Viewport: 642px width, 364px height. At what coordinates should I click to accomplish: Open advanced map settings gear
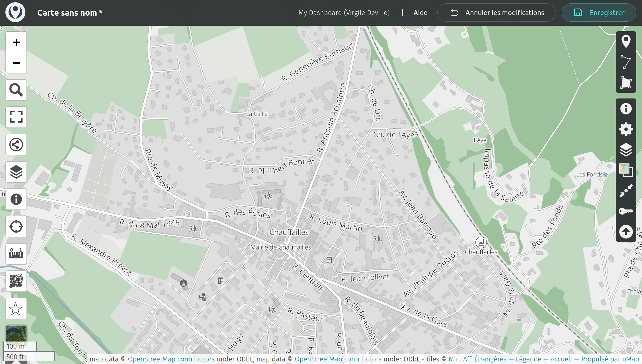click(x=626, y=129)
